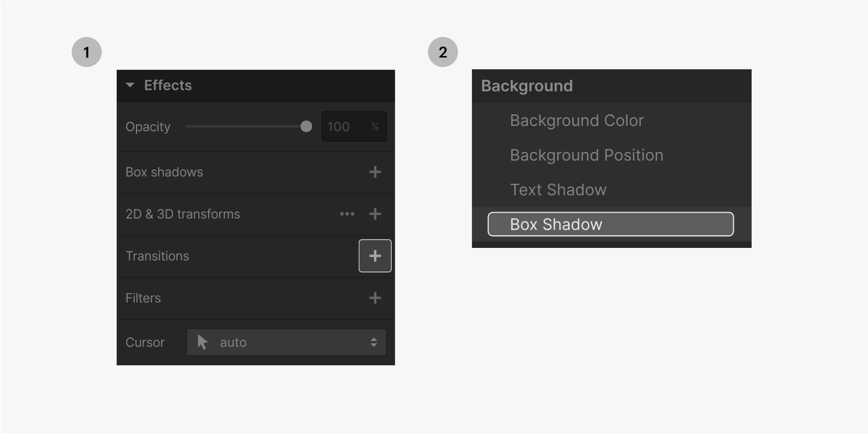Click the Transitions row label
The height and width of the screenshot is (434, 868).
157,256
